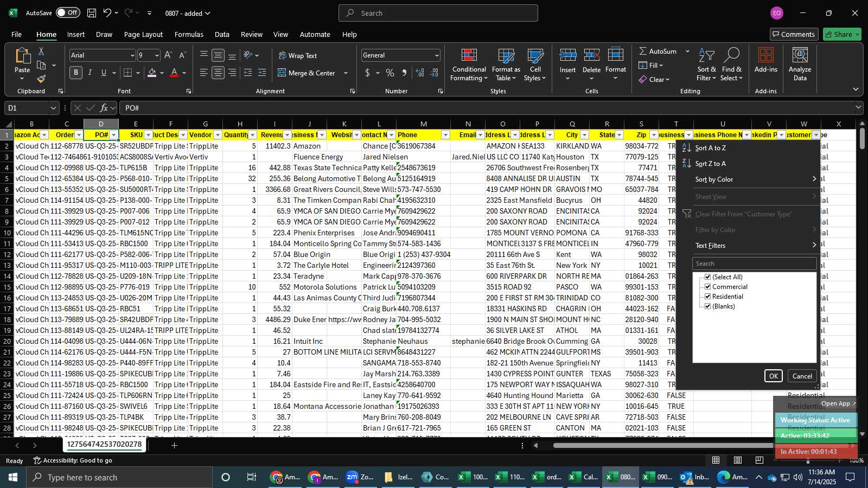Click the Insert cells icon
The width and height of the screenshot is (868, 488).
click(x=567, y=55)
